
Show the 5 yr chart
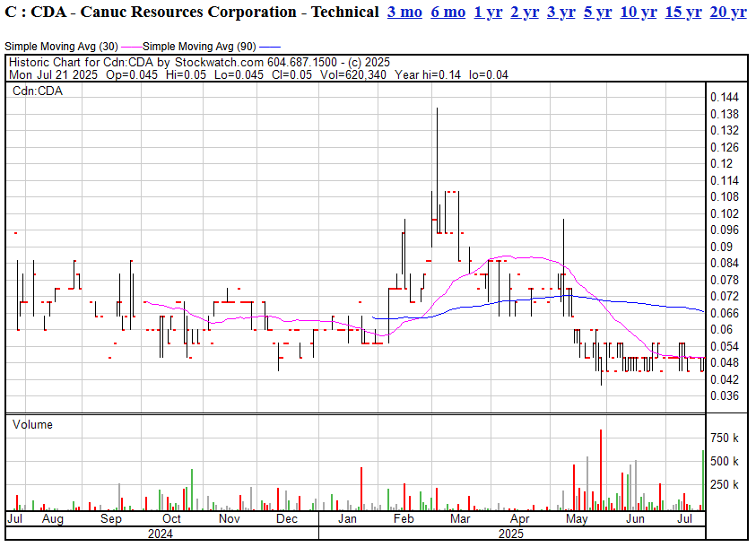coord(598,12)
